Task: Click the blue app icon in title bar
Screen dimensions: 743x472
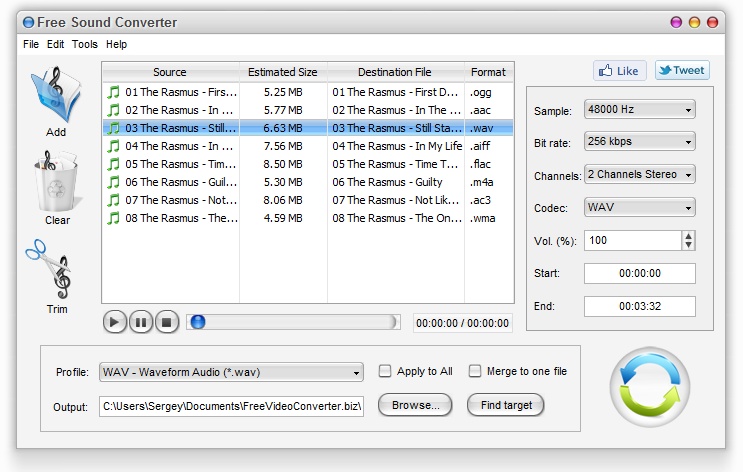Action: point(28,22)
